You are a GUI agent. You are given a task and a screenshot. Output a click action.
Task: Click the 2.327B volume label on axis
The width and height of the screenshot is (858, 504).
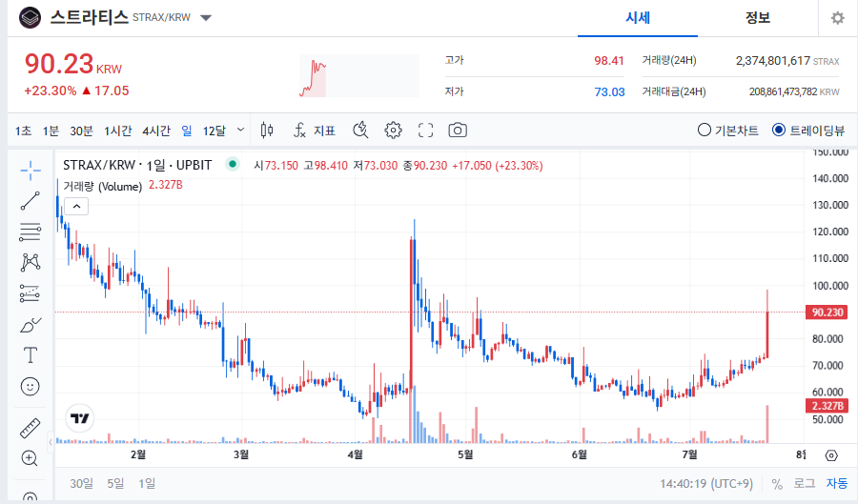pos(827,406)
